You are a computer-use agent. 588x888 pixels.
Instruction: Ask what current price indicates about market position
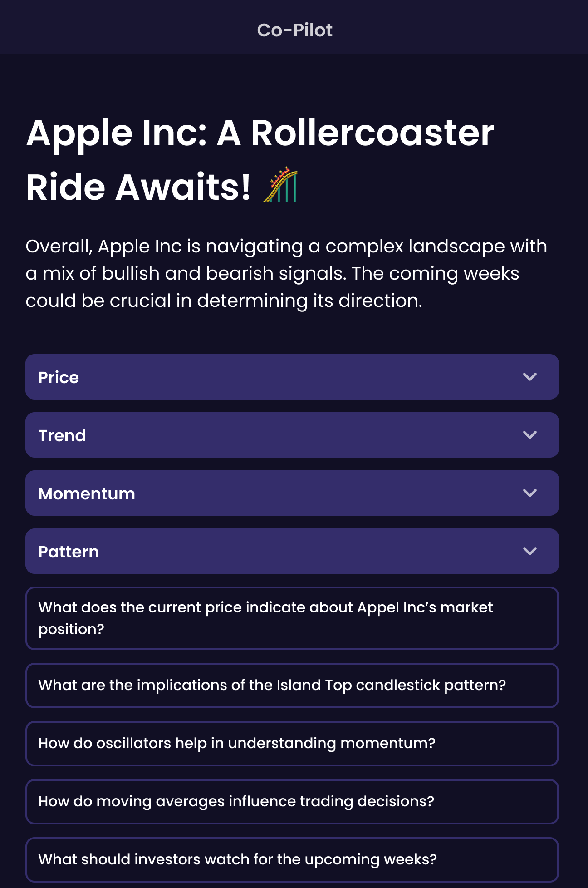[x=292, y=618]
